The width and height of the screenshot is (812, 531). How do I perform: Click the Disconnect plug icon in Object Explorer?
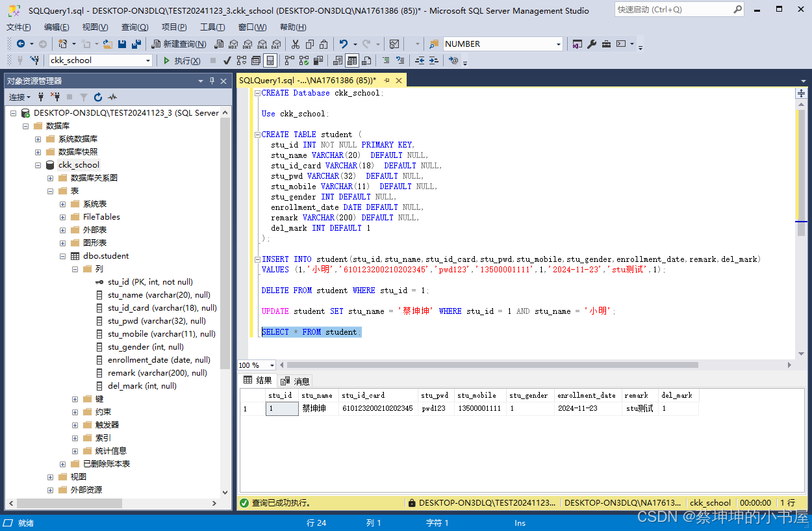click(55, 97)
